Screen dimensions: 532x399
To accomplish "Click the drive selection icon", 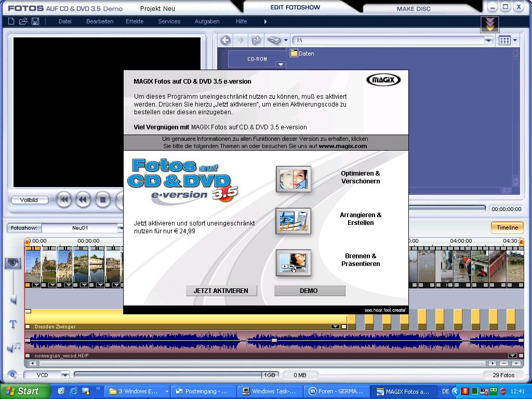I will 274,41.
